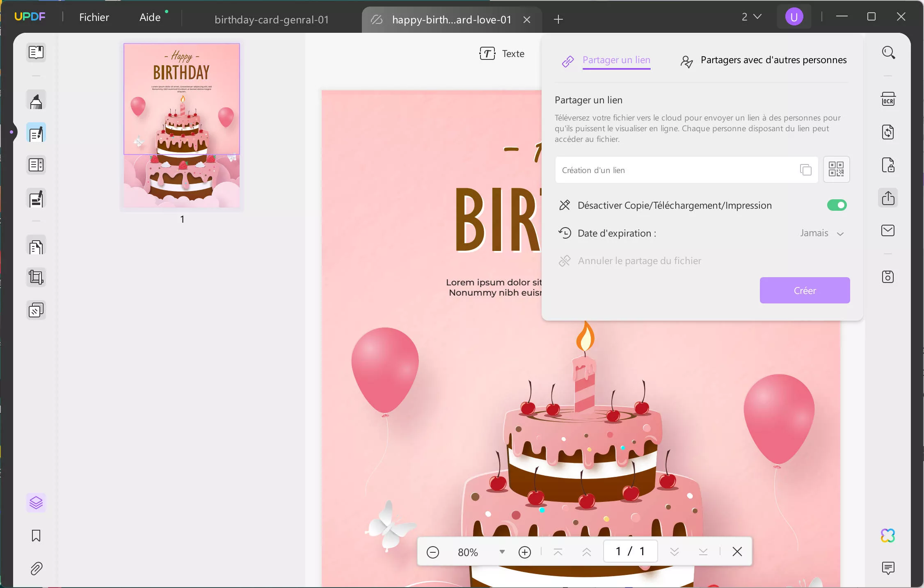Open the Jamais expiration date dropdown
This screenshot has height=588, width=924.
point(822,233)
